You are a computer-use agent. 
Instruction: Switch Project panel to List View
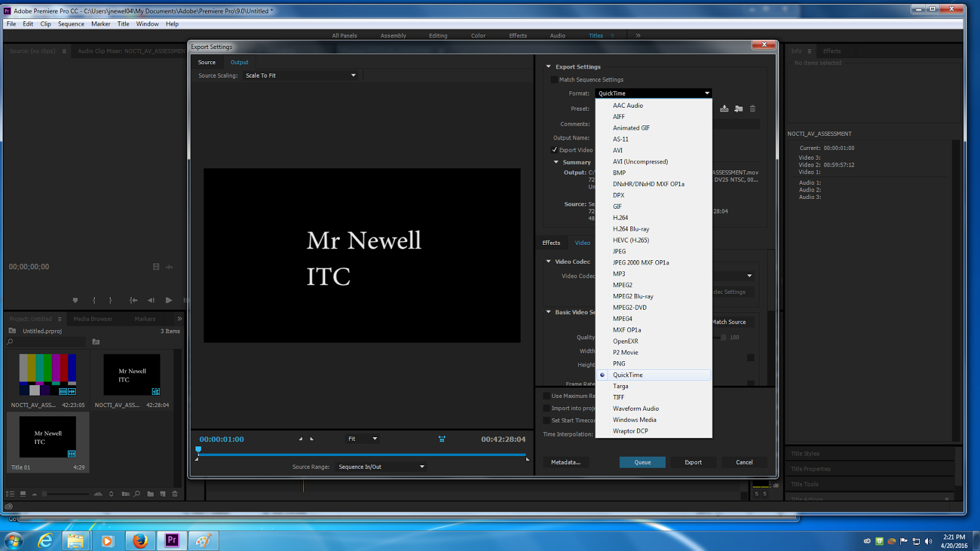(10, 493)
